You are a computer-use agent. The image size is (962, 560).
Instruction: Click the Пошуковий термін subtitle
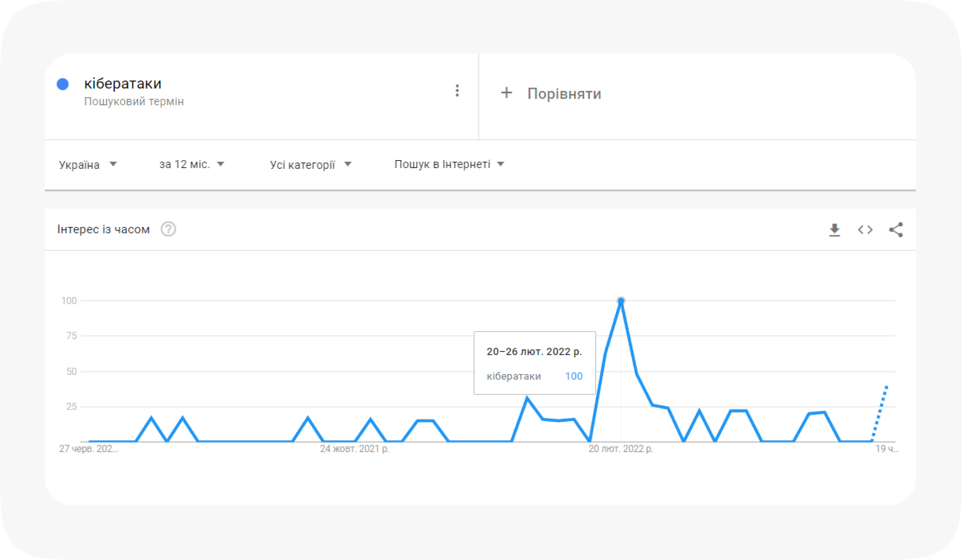click(134, 102)
